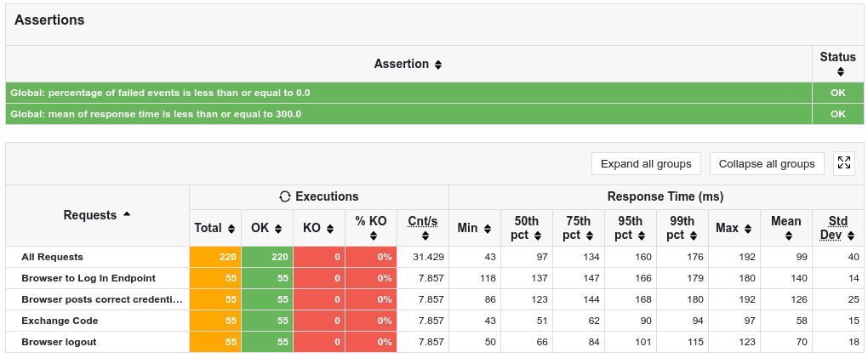Click the fullscreen expand table icon

pyautogui.click(x=843, y=163)
